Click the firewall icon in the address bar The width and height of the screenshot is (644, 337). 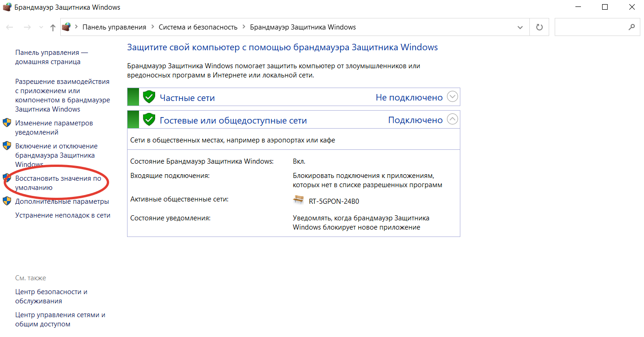pos(67,27)
